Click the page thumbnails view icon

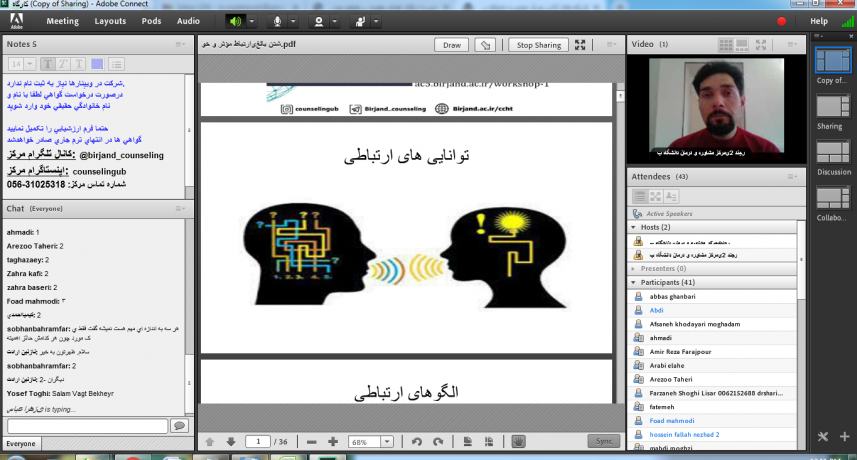coord(489,441)
